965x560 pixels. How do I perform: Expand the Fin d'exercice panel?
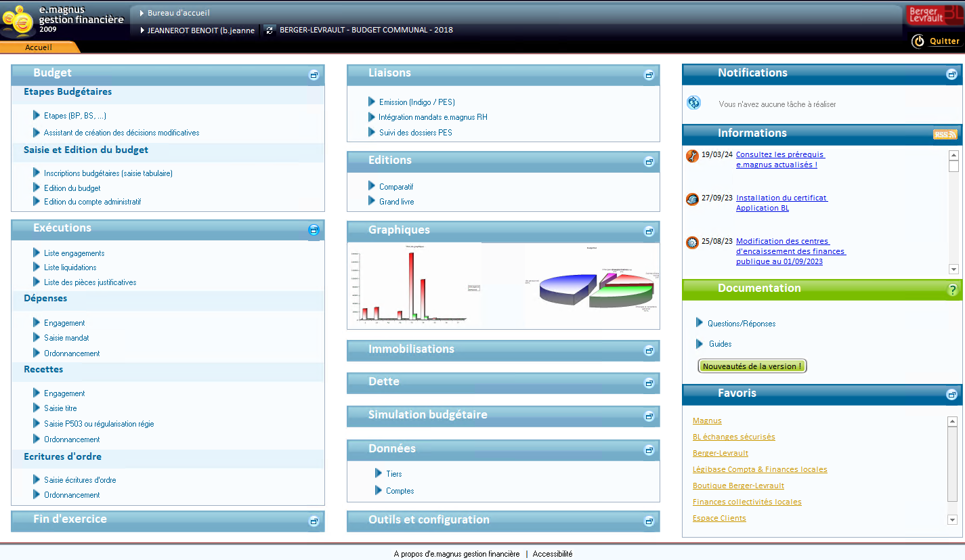pos(314,521)
